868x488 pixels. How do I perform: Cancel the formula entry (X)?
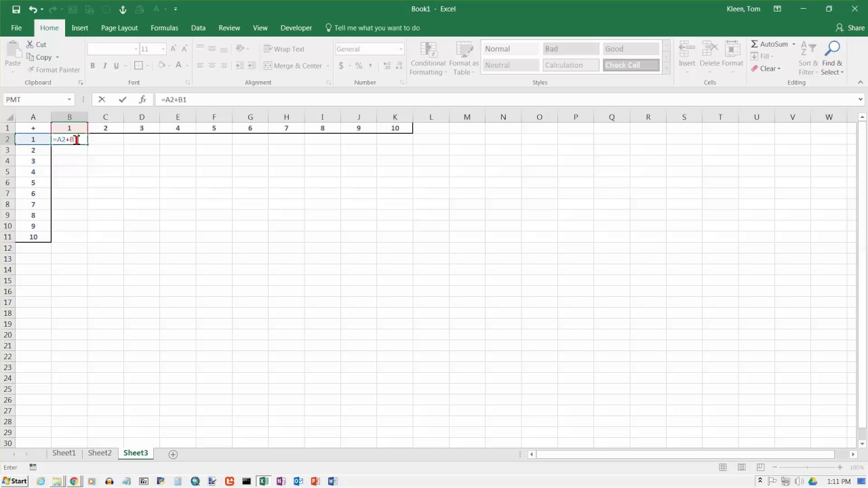(x=102, y=100)
